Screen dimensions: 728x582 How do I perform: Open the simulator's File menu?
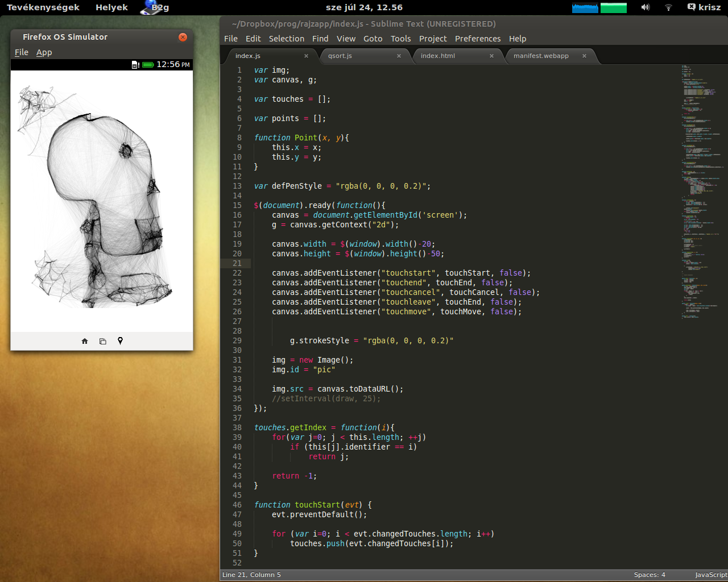pos(22,52)
